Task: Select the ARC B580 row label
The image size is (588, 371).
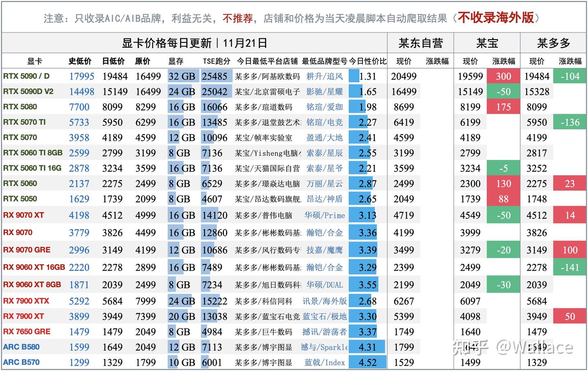Action: (x=21, y=347)
